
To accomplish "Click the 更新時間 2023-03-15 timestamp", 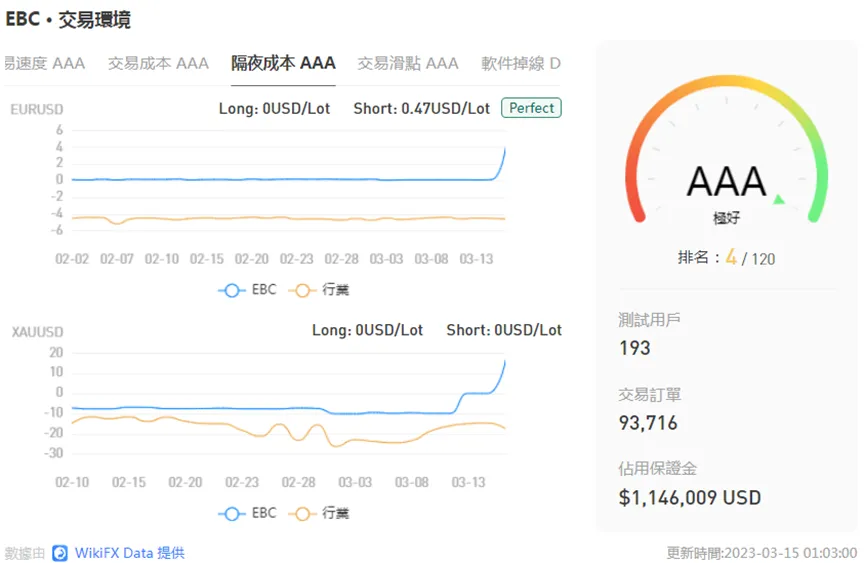I will pyautogui.click(x=762, y=553).
